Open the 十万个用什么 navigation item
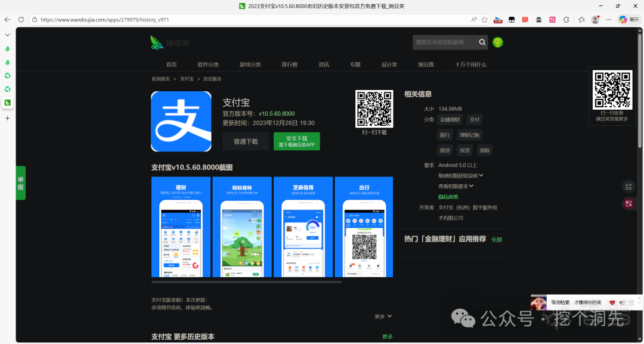The width and height of the screenshot is (644, 344). [470, 64]
